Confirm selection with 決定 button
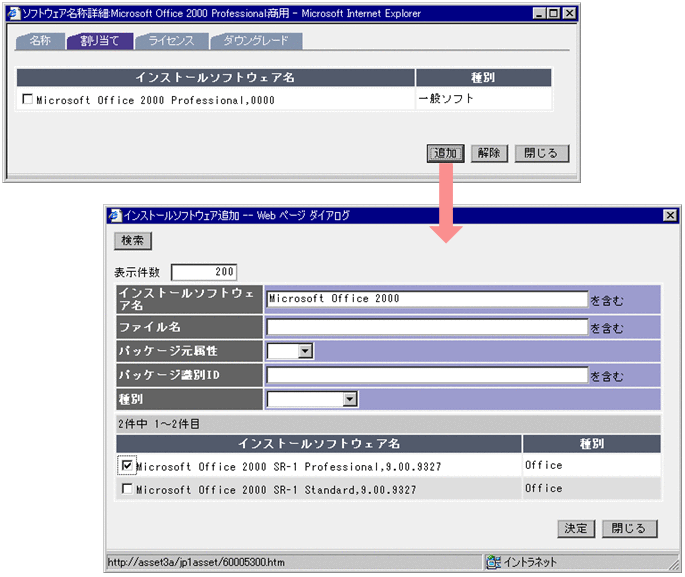 576,528
